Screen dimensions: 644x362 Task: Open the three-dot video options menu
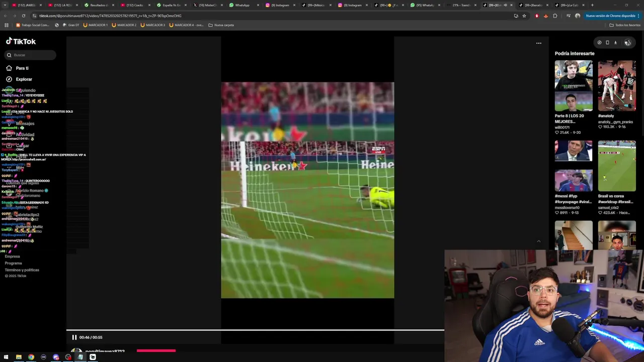(x=538, y=43)
